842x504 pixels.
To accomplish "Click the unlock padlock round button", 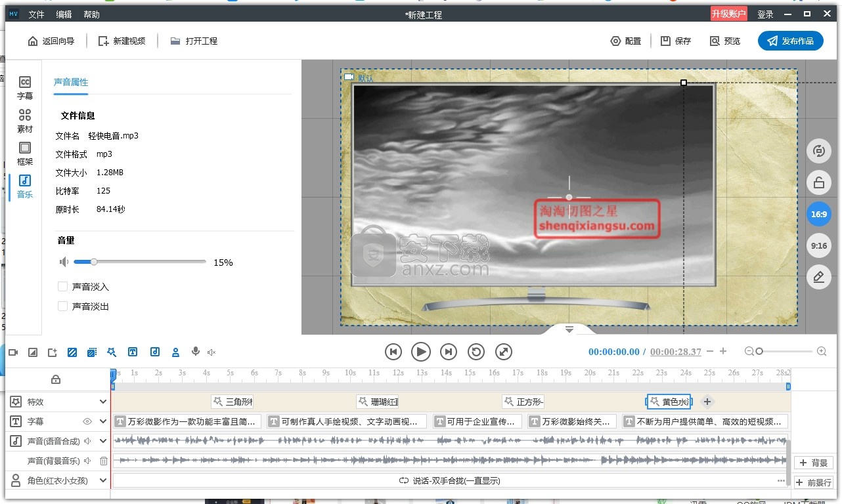I will tap(818, 183).
